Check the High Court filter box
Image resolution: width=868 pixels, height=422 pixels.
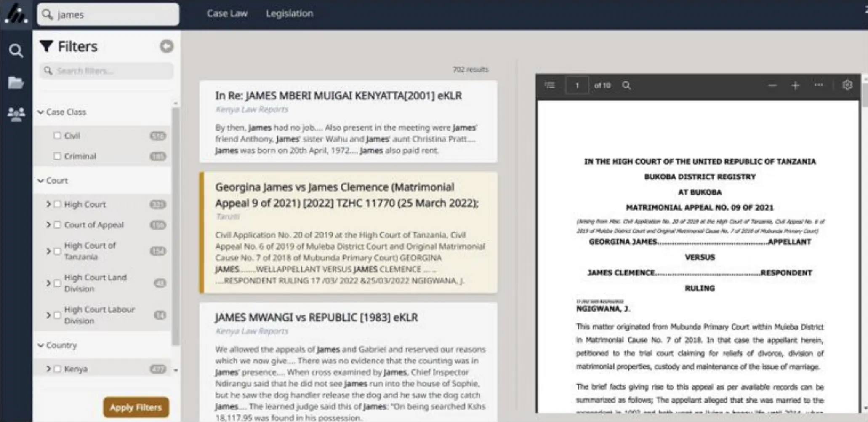(x=57, y=204)
